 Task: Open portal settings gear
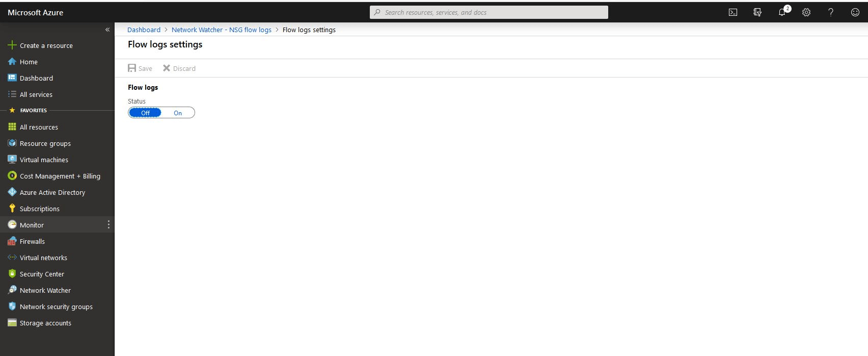click(806, 12)
